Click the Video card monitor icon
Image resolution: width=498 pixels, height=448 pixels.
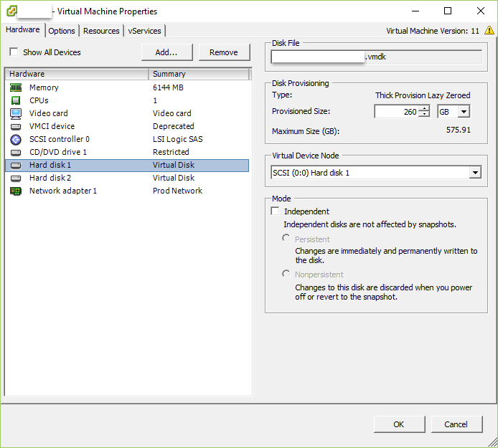click(16, 113)
